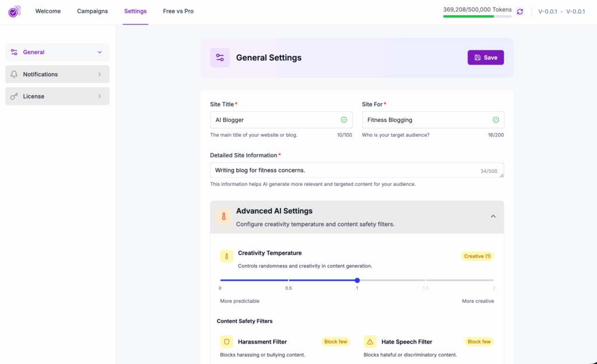Click the 'Creativity Temperature' title
This screenshot has width=597, height=364.
(x=269, y=253)
